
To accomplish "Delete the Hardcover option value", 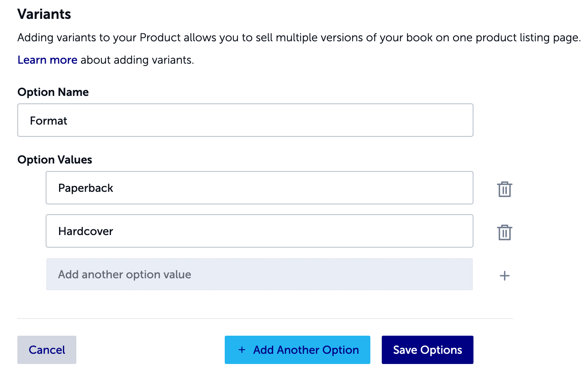I will [x=504, y=232].
